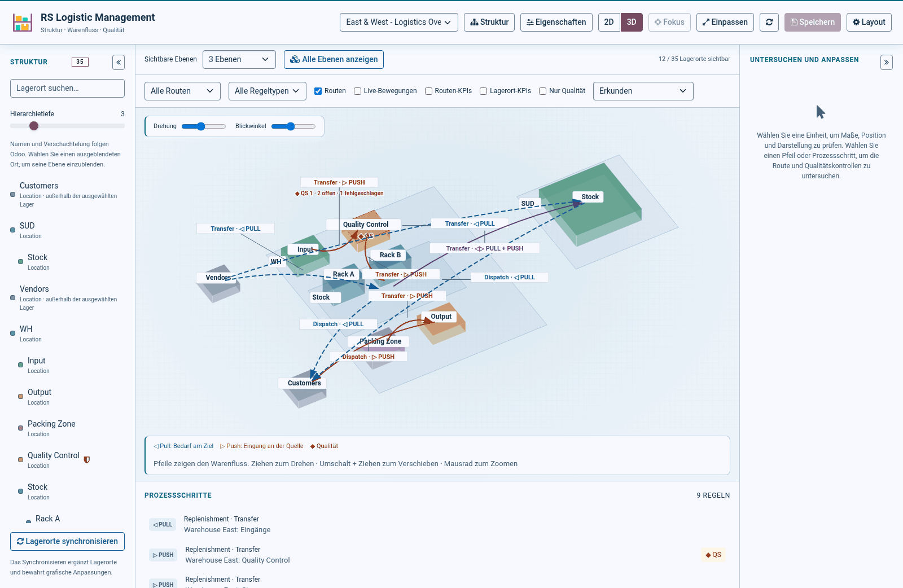This screenshot has width=903, height=588.
Task: Click the Lagerort suchen search field
Action: click(x=67, y=88)
